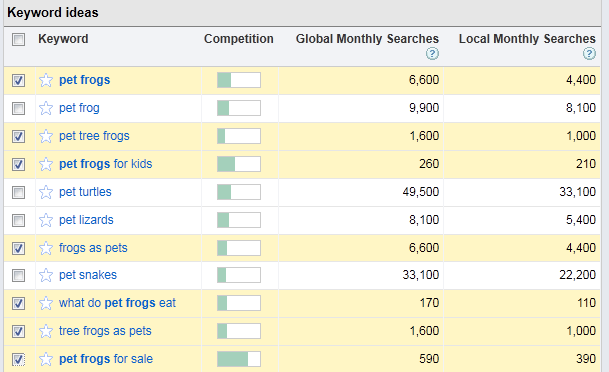Click the '260' global searches value

click(429, 164)
